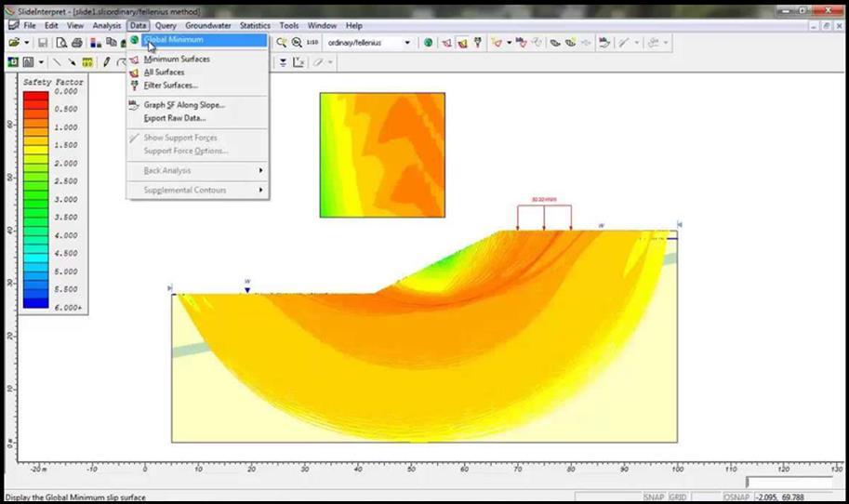Open the Tools menu
849x504 pixels.
coord(289,25)
